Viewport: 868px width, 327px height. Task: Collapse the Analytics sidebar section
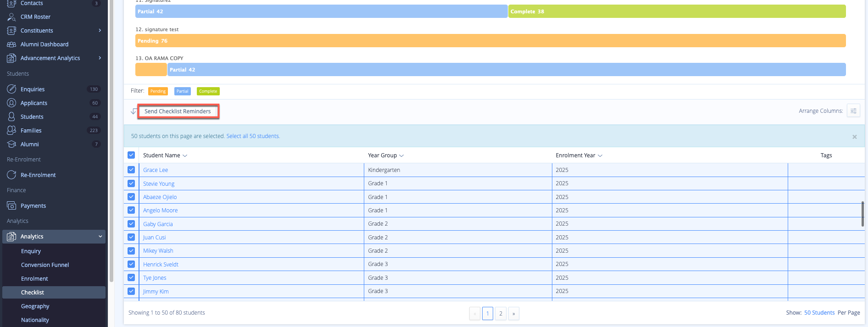pos(100,237)
